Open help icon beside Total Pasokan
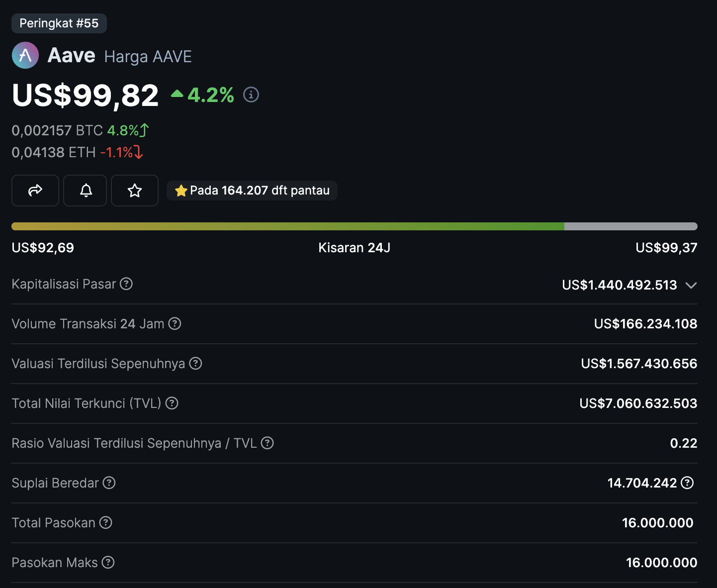Image resolution: width=717 pixels, height=588 pixels. click(x=105, y=522)
